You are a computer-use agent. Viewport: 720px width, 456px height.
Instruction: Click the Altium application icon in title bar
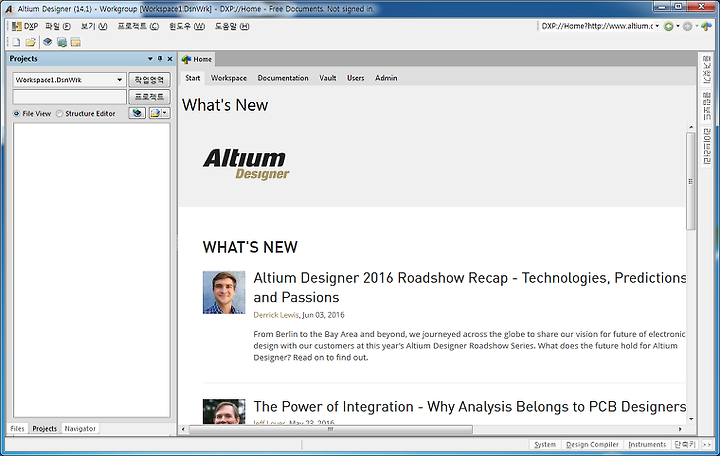pos(9,9)
